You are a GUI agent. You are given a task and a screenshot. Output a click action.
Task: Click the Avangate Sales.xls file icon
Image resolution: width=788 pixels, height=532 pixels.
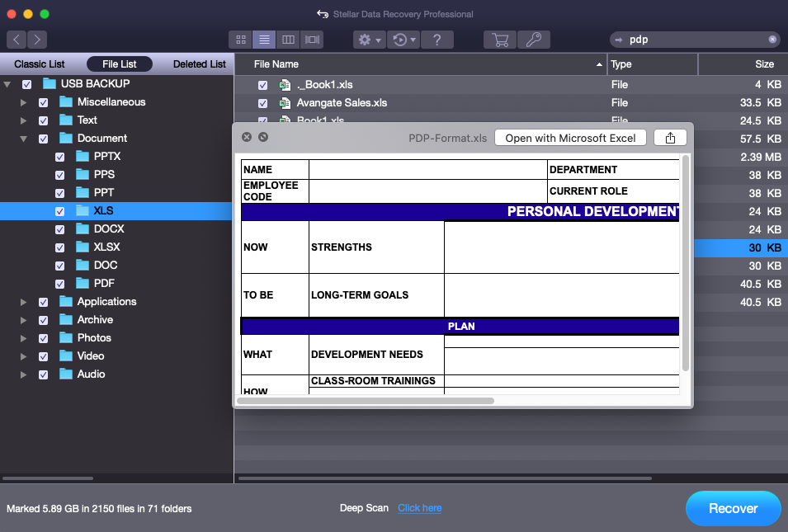[x=285, y=103]
